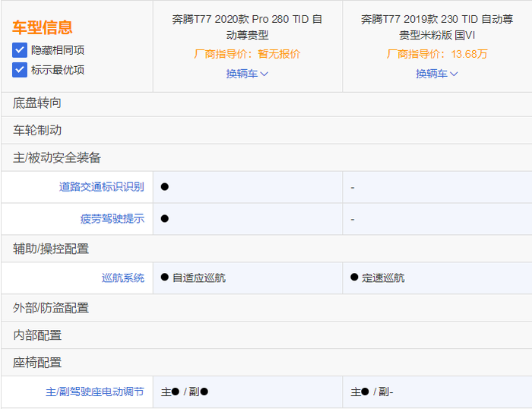Open 换辆车 dropdown for the 2019款 230 TID
The width and height of the screenshot is (532, 409).
tap(437, 74)
